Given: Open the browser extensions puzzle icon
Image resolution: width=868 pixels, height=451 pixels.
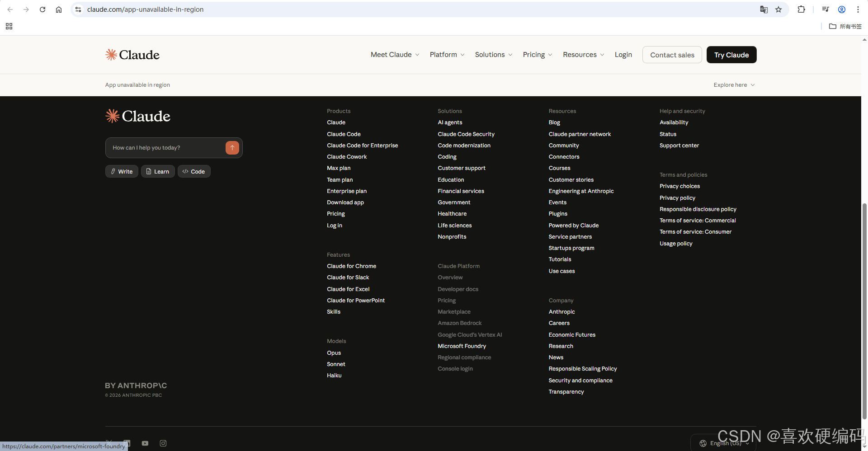Looking at the screenshot, I should (x=802, y=9).
